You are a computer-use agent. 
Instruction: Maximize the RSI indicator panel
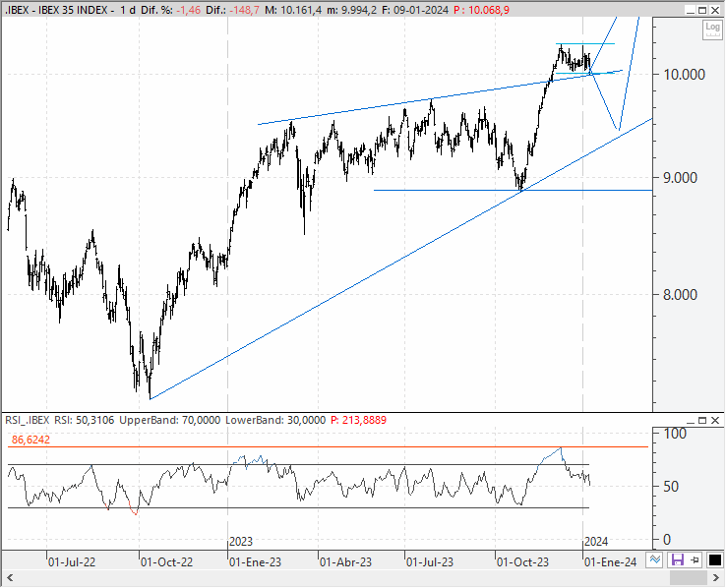tap(702, 420)
